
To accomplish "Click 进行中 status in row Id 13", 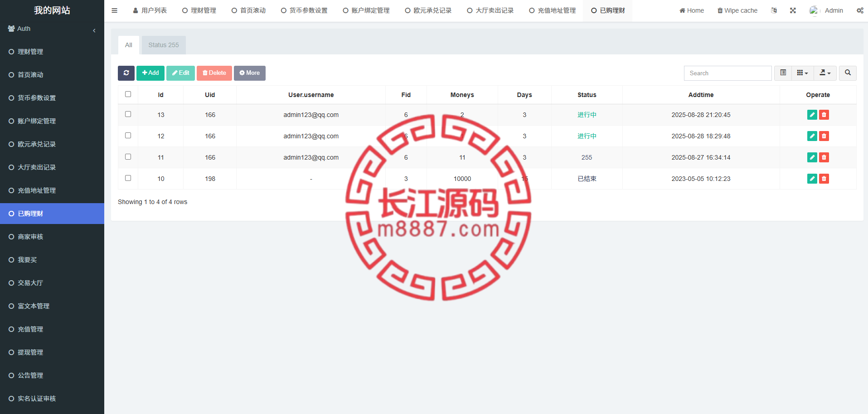I will click(x=587, y=115).
